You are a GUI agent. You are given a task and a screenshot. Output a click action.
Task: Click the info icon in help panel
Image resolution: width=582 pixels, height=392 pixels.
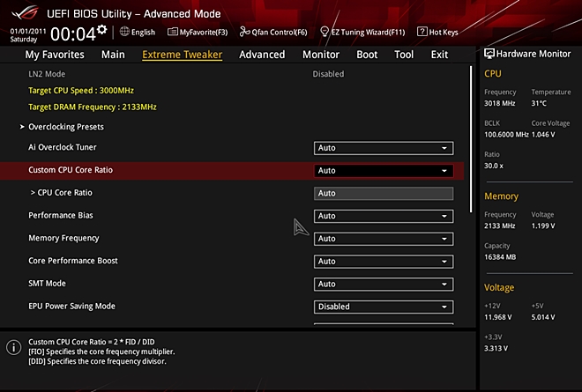[14, 347]
